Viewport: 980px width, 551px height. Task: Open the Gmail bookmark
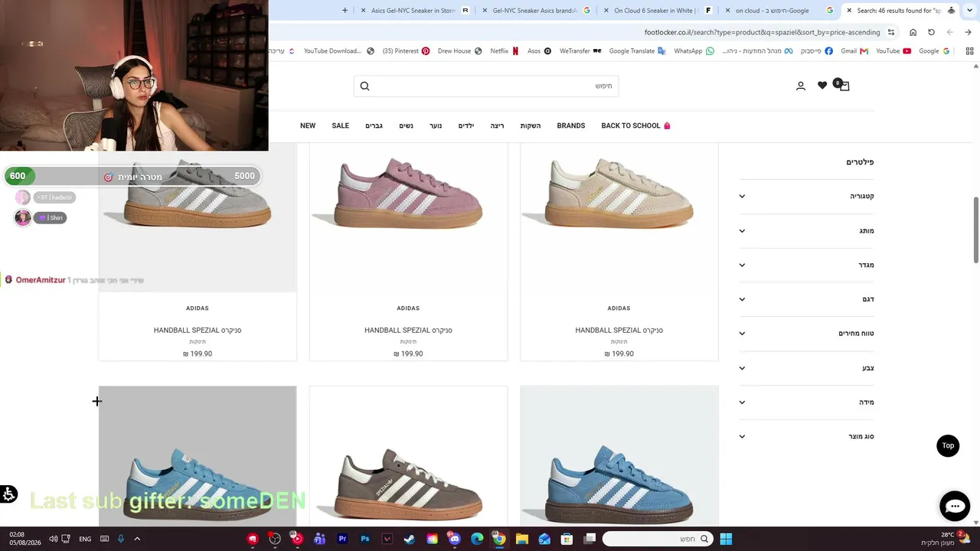(854, 51)
